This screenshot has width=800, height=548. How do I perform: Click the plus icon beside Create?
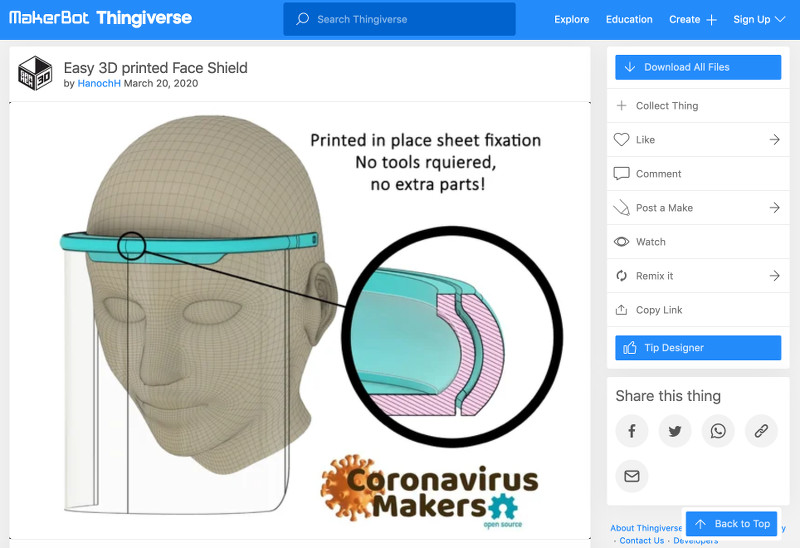pos(712,20)
